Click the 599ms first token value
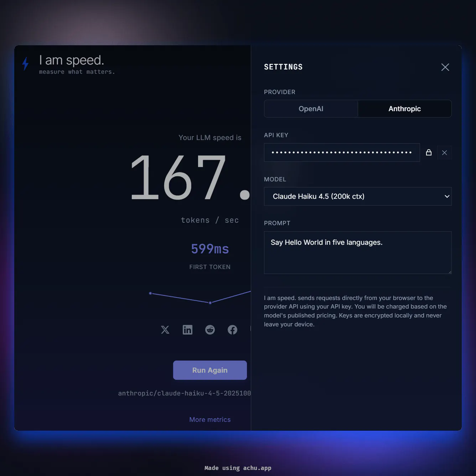The height and width of the screenshot is (476, 476). pyautogui.click(x=210, y=249)
